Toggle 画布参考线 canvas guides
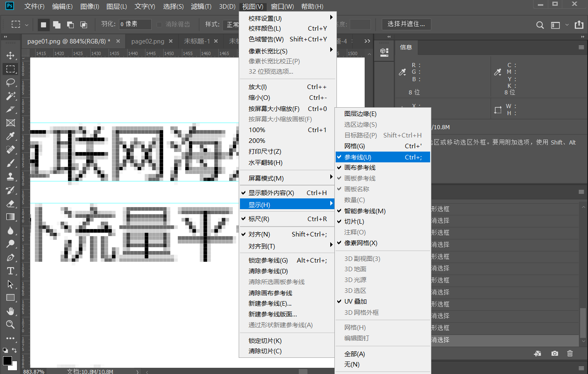588x374 pixels. point(383,168)
